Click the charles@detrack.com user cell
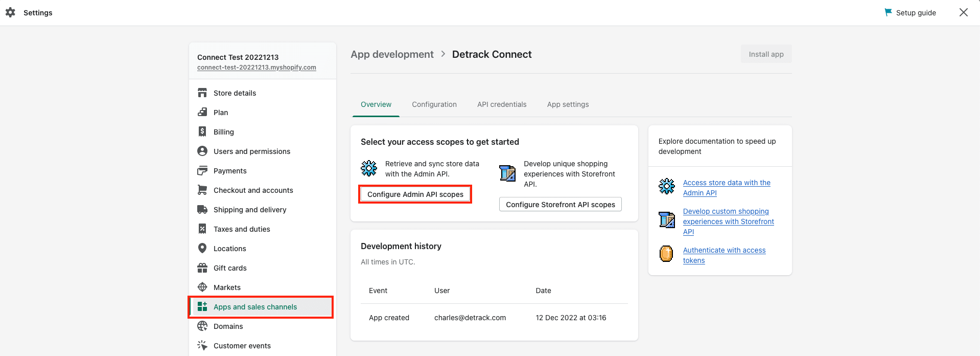980x356 pixels. (x=470, y=318)
